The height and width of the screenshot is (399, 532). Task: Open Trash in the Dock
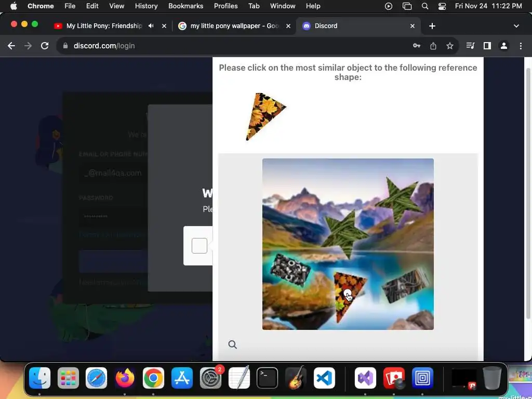[493, 378]
